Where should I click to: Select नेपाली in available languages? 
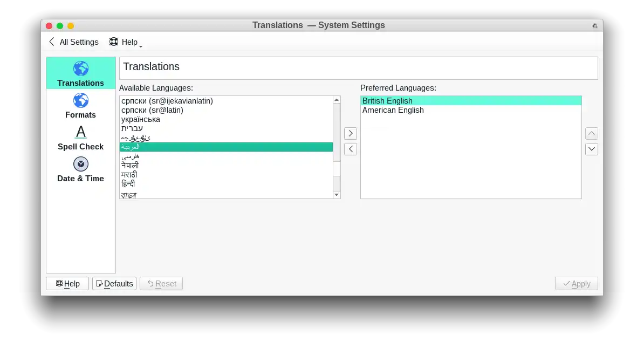point(226,165)
